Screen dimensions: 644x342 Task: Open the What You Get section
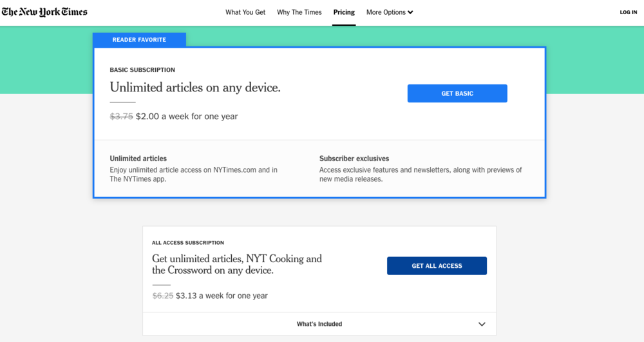click(x=245, y=12)
